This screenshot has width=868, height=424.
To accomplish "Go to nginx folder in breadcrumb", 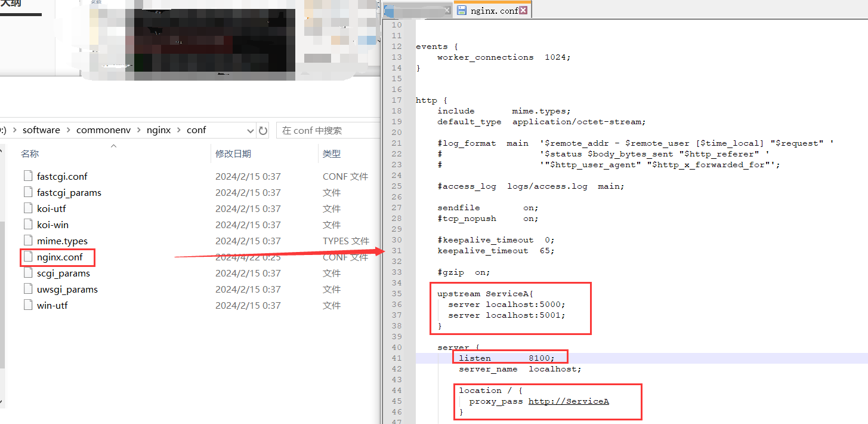I will 159,130.
